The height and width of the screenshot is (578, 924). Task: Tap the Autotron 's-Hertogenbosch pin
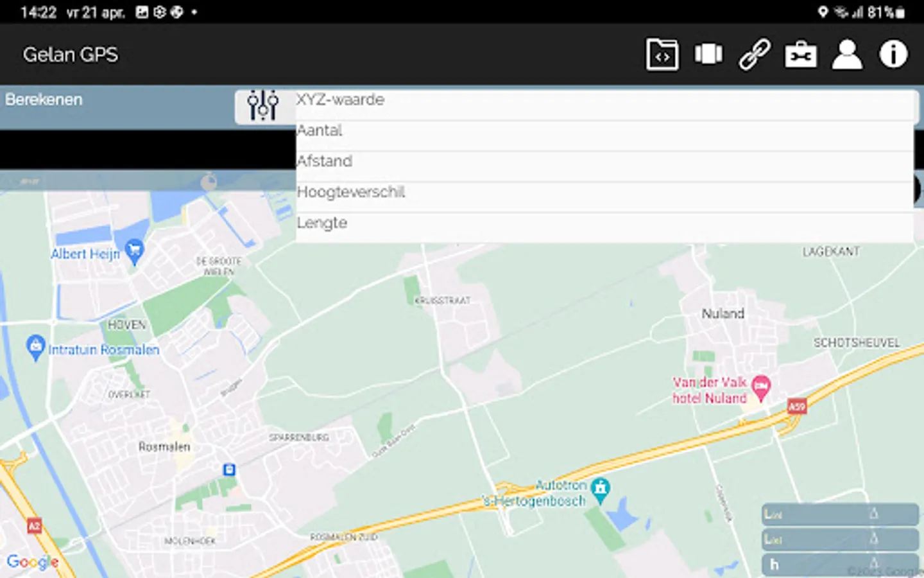[601, 491]
